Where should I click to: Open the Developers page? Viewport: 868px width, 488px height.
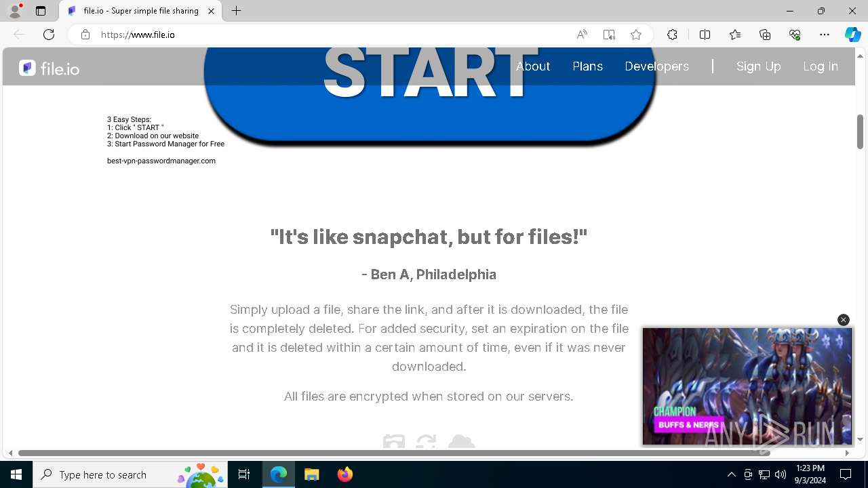[x=656, y=66]
